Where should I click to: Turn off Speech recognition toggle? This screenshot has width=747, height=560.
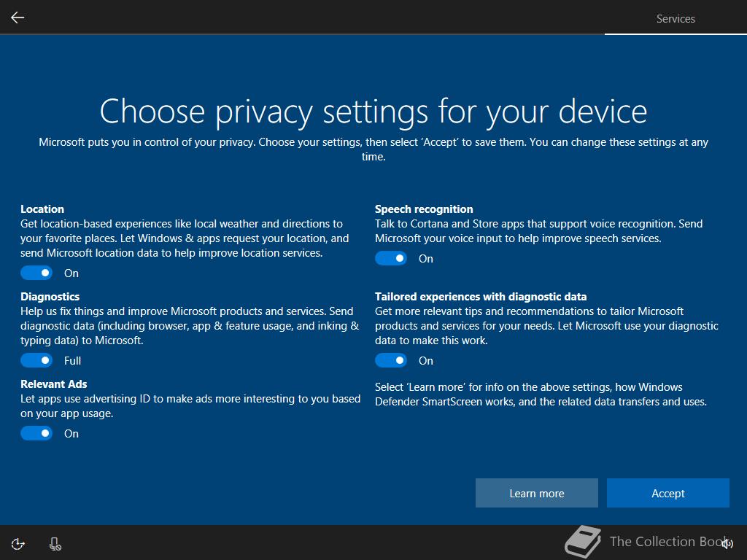(x=391, y=258)
